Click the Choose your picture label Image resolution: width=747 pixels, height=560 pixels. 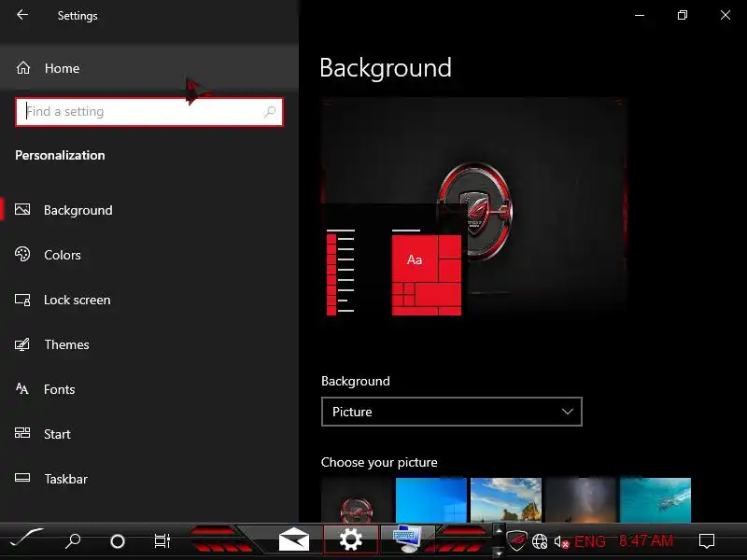(x=379, y=462)
